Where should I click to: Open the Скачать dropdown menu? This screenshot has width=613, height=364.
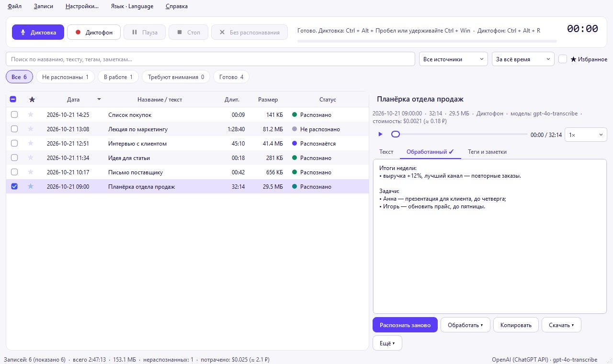pyautogui.click(x=561, y=325)
